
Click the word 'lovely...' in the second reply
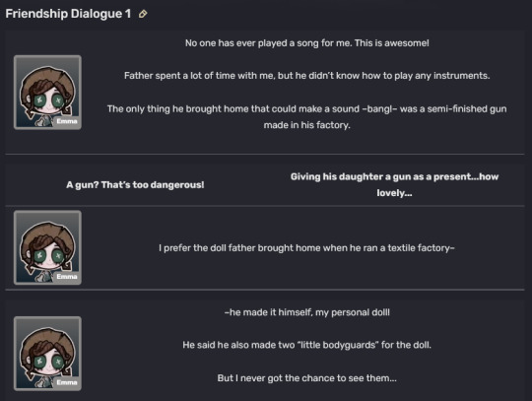[394, 193]
